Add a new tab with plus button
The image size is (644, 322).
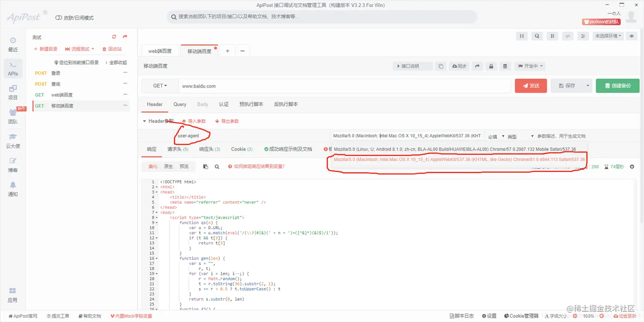pyautogui.click(x=227, y=51)
